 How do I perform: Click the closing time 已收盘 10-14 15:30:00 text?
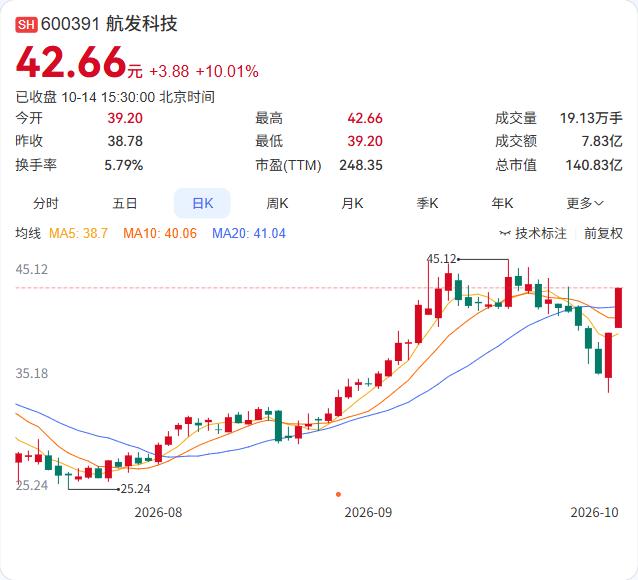point(115,97)
